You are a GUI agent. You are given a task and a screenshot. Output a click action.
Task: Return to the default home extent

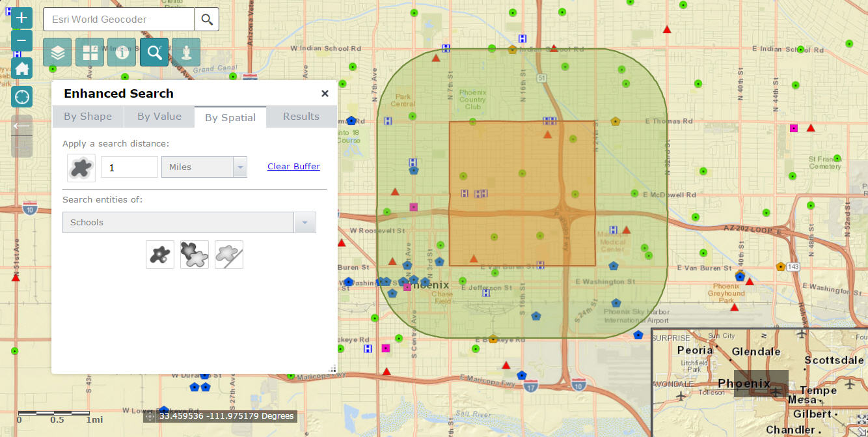21,68
